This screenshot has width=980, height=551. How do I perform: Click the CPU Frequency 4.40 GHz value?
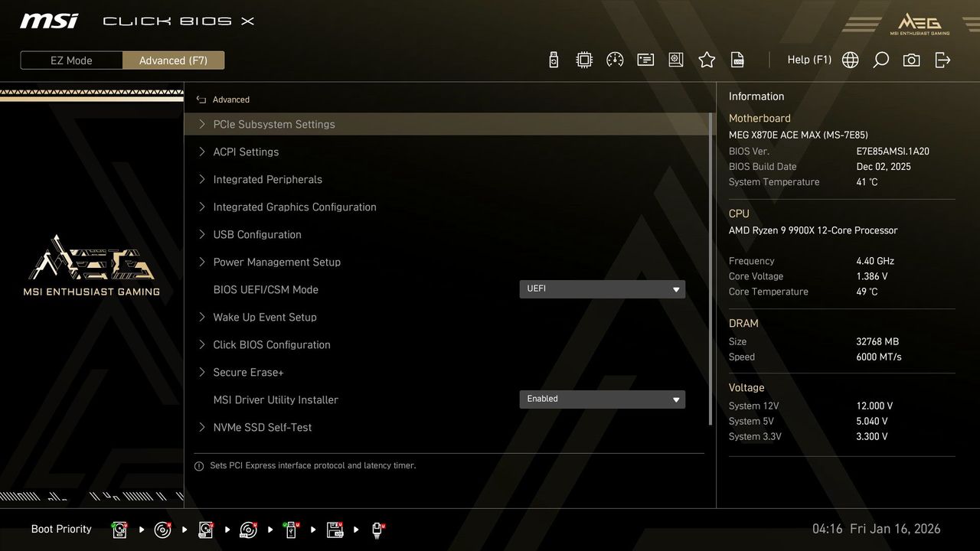pos(875,261)
